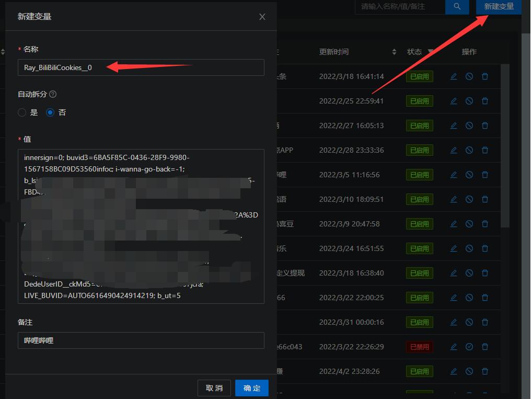Edit the row updated 2022/3/9 20:47:58
This screenshot has height=399, width=532.
[x=453, y=224]
